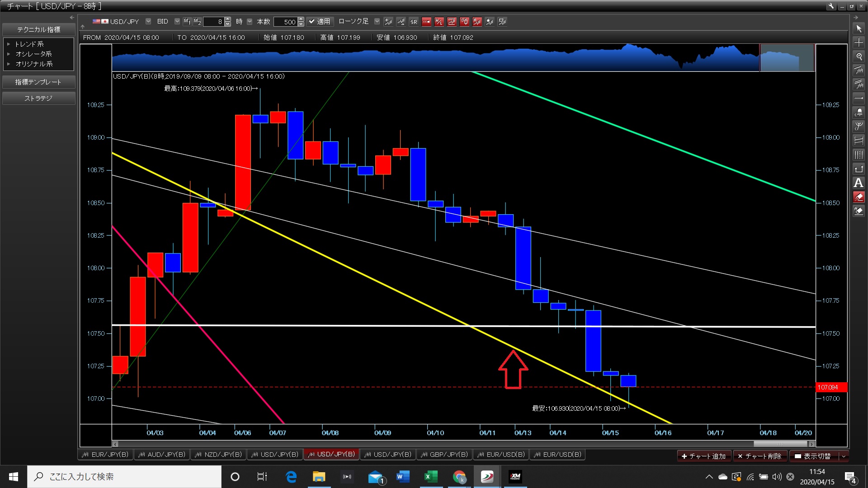Open the ストラテジ panel button
868x488 pixels.
[x=38, y=98]
